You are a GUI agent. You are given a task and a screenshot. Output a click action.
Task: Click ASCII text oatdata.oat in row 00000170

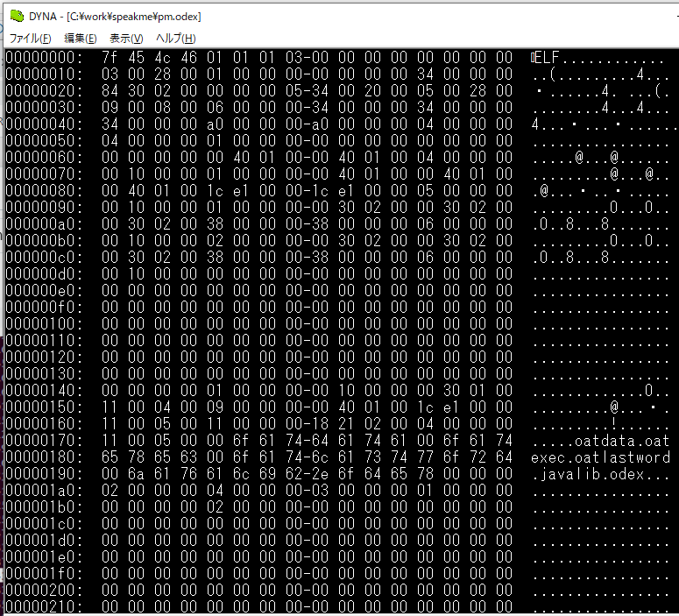coord(622,441)
